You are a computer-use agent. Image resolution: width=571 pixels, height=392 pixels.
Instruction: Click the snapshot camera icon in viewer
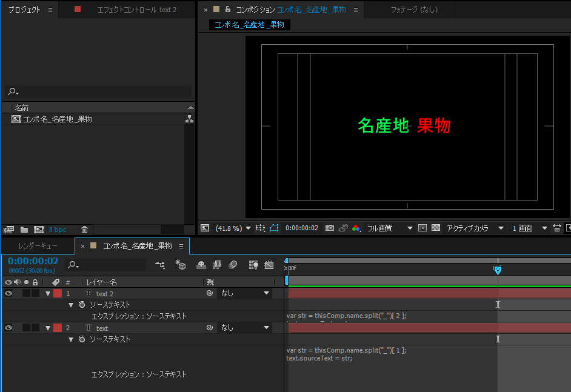point(330,228)
